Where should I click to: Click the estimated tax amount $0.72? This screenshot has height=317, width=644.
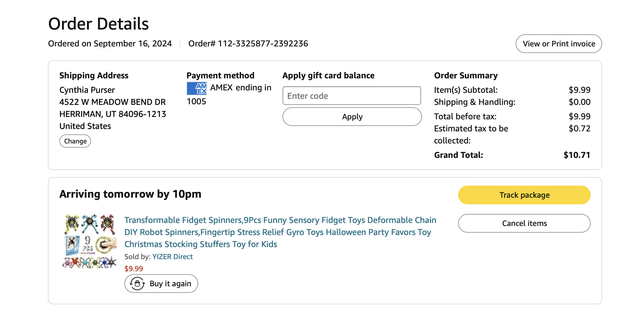[x=579, y=128]
